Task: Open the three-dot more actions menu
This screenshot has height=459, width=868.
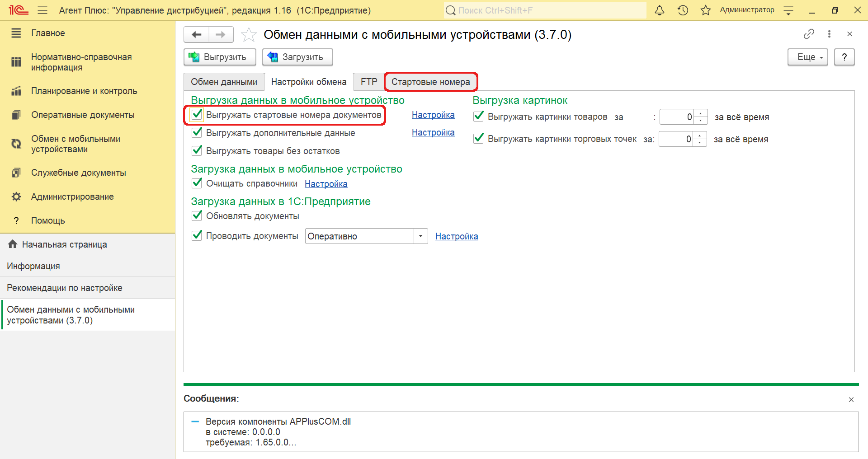Action: pos(829,34)
